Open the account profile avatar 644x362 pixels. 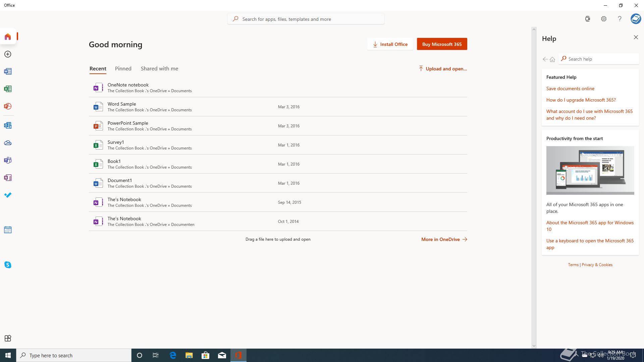pos(636,19)
